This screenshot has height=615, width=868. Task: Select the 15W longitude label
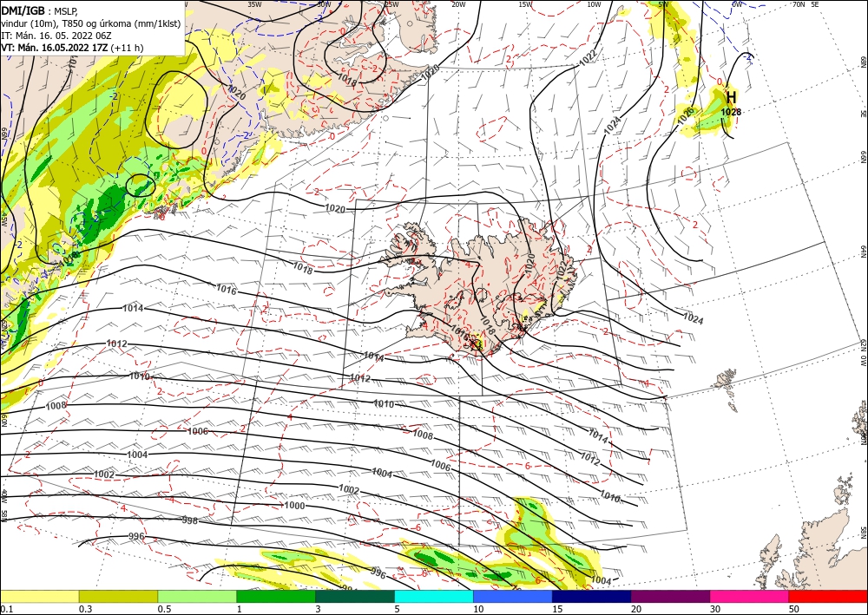click(525, 4)
